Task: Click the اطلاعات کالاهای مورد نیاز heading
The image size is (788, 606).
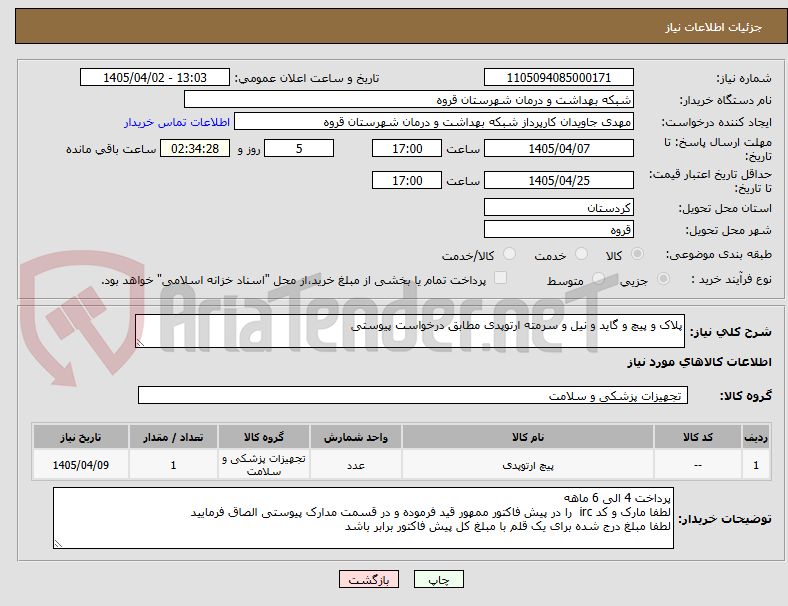Action: [x=699, y=362]
